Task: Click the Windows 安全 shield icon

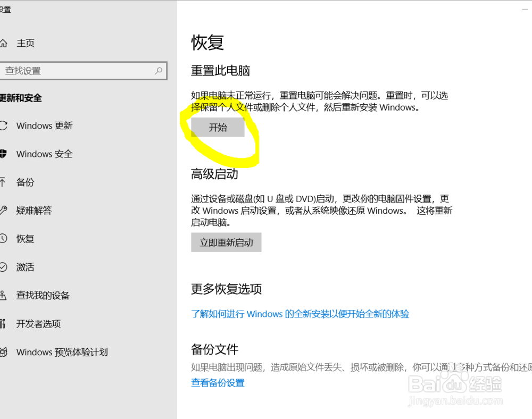Action: 3,154
